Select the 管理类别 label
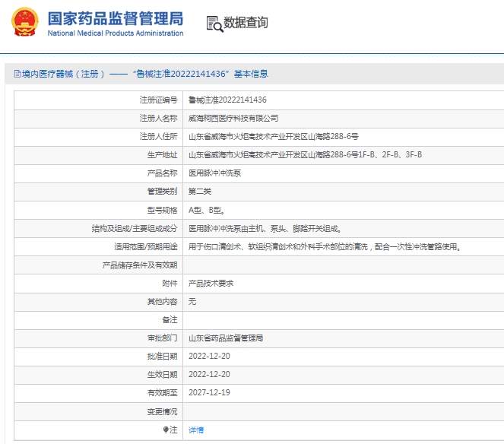504x444 pixels. (x=163, y=192)
